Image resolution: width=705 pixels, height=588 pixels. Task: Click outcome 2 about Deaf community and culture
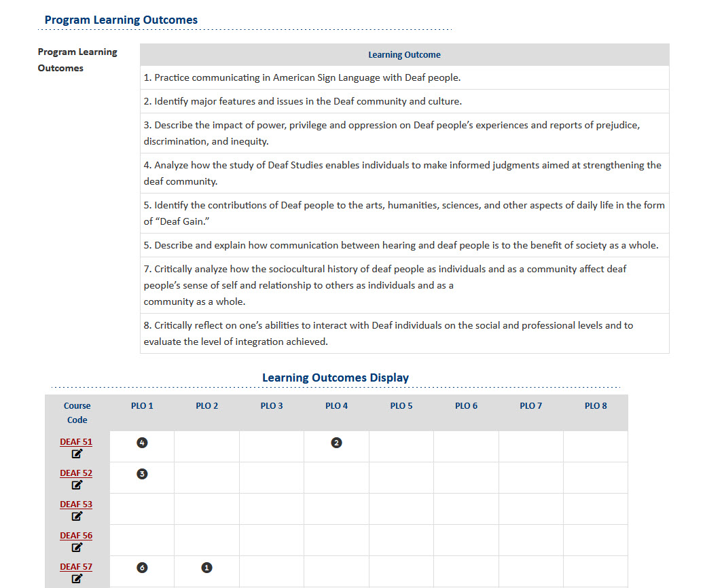[x=404, y=101]
